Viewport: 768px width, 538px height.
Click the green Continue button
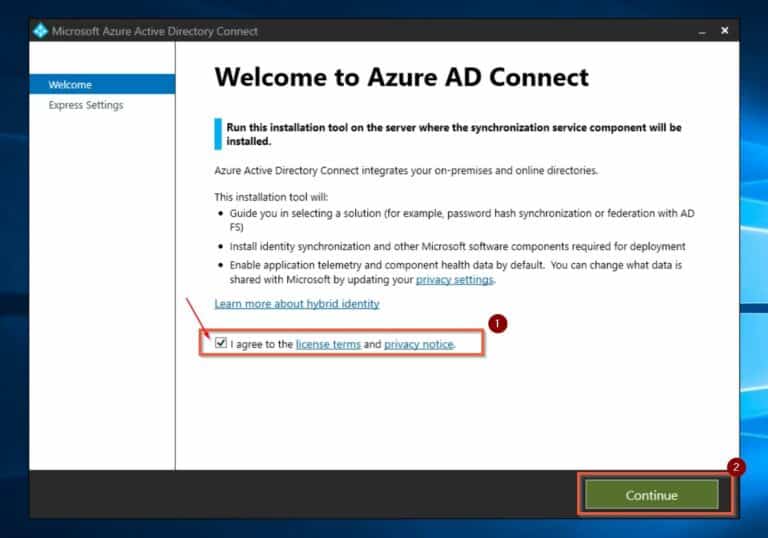[x=651, y=495]
